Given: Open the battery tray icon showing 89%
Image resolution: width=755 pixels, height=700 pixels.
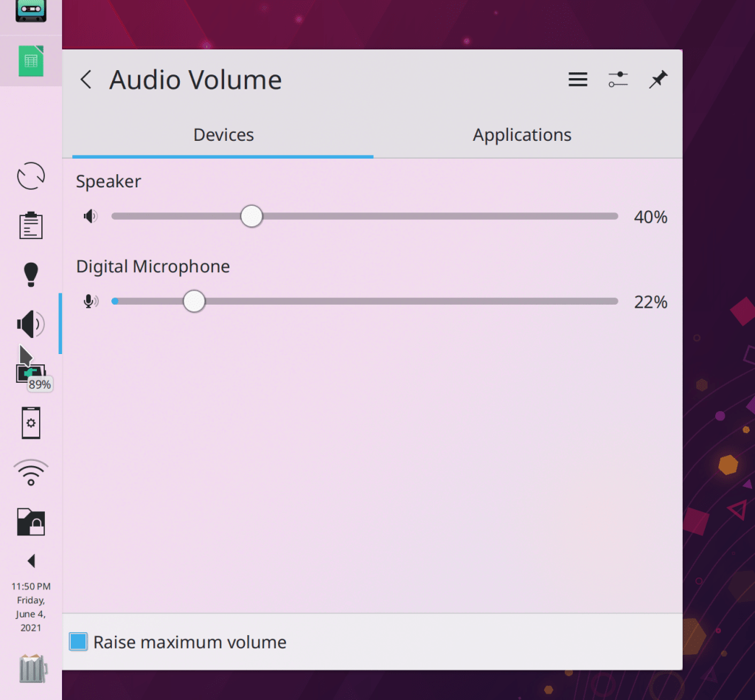Looking at the screenshot, I should 31,374.
